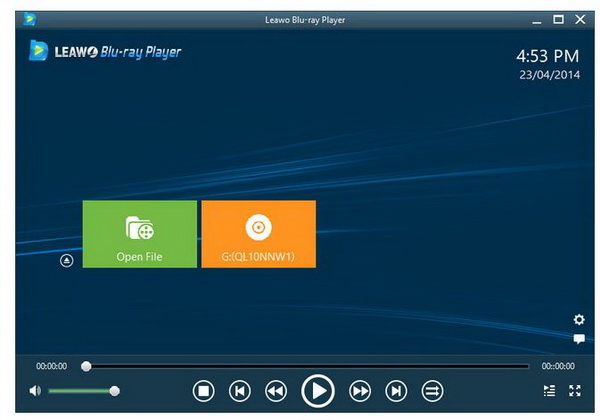Close the Leawo Blu-ray Player window
Viewport: 600px width, 420px height.
pyautogui.click(x=580, y=19)
